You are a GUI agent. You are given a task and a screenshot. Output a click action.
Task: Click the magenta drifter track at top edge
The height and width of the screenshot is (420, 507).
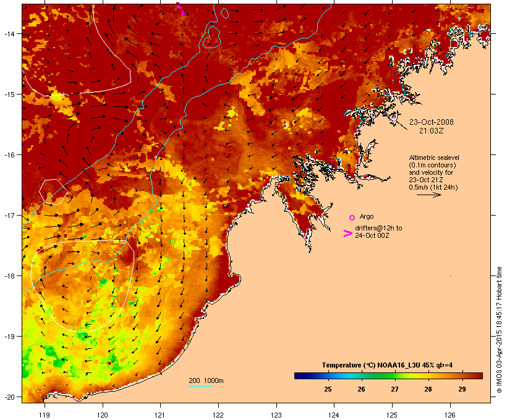(181, 9)
